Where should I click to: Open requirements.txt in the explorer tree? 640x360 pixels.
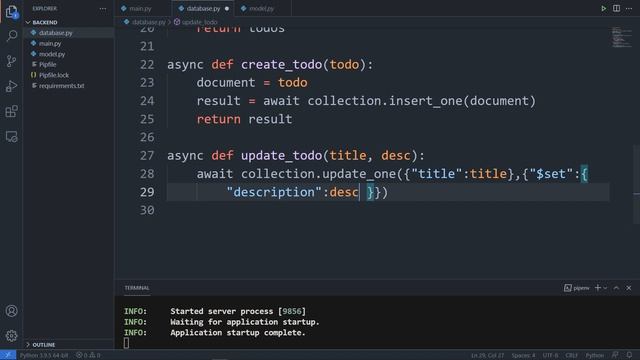point(61,86)
